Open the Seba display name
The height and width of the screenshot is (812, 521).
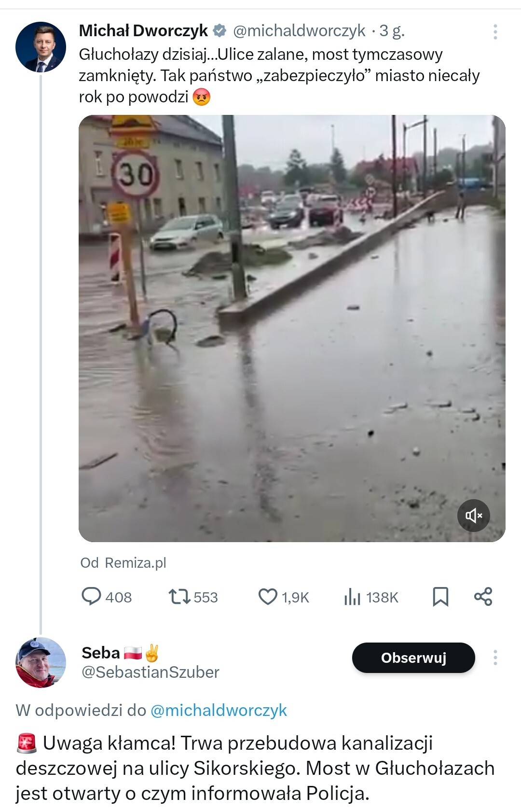pos(101,653)
